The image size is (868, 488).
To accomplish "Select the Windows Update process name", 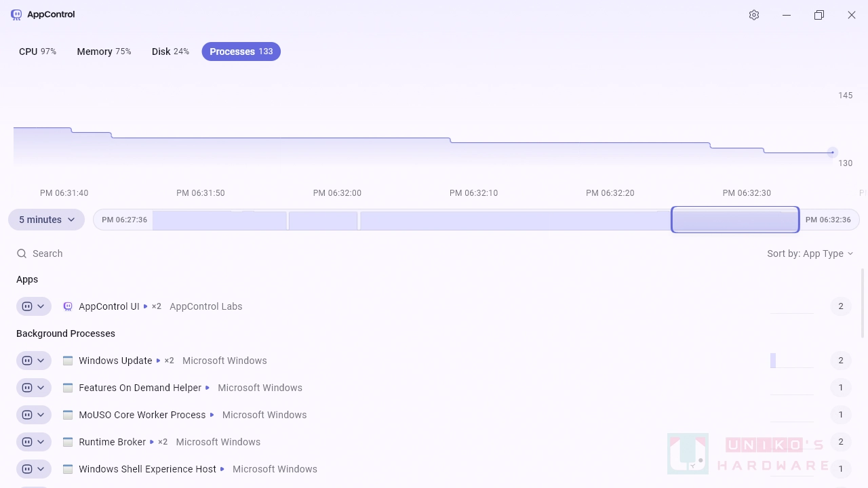I will point(115,361).
